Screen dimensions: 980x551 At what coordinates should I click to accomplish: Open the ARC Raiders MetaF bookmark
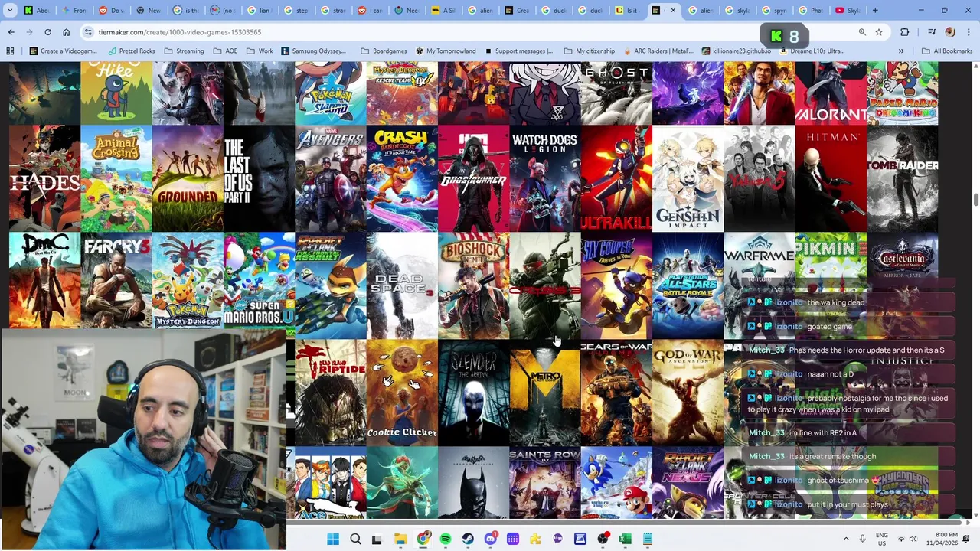click(x=658, y=51)
